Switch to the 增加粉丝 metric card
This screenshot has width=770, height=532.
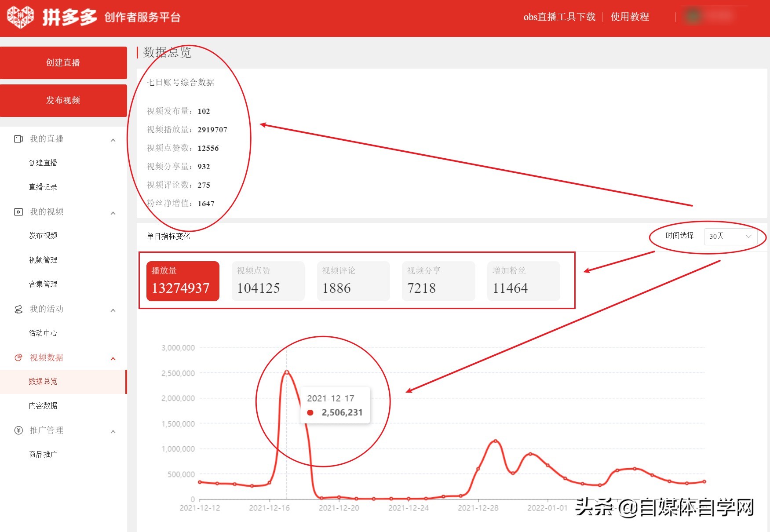pos(523,281)
